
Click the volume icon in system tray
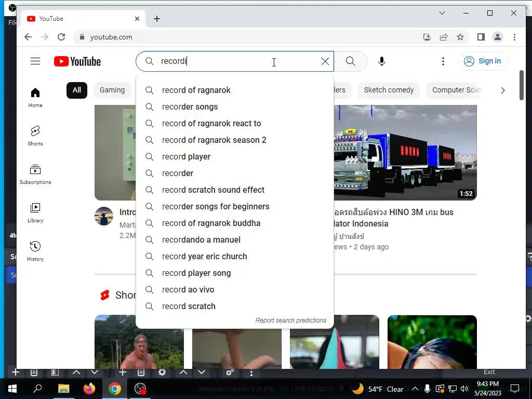(x=465, y=389)
